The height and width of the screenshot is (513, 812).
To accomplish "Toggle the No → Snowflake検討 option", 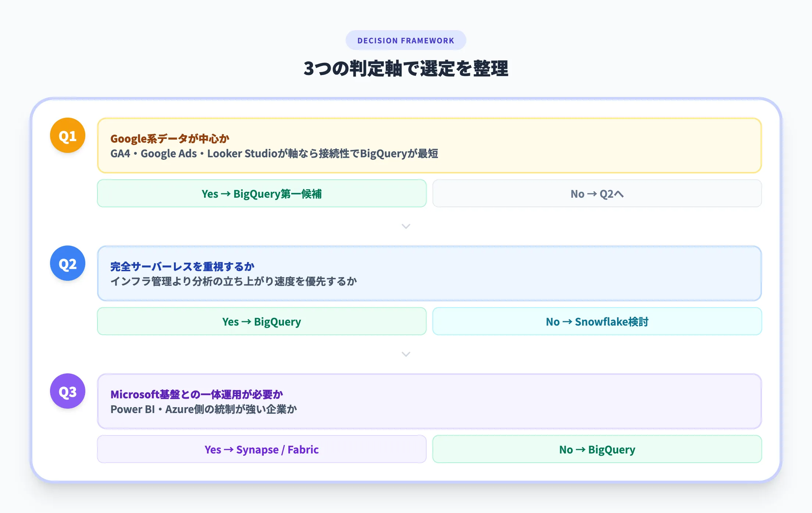I will (x=597, y=321).
